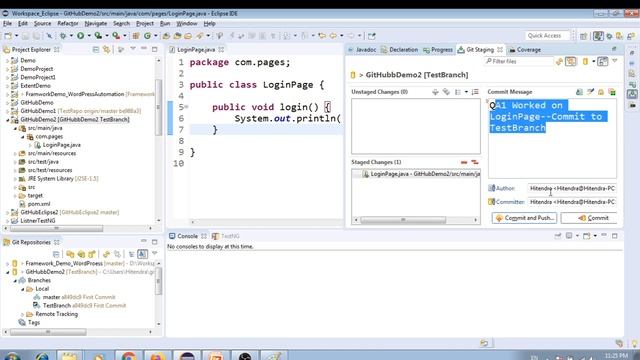Toggle column layout icon in Git Staging toolbar
Image resolution: width=640 pixels, height=360 pixels.
(x=602, y=61)
